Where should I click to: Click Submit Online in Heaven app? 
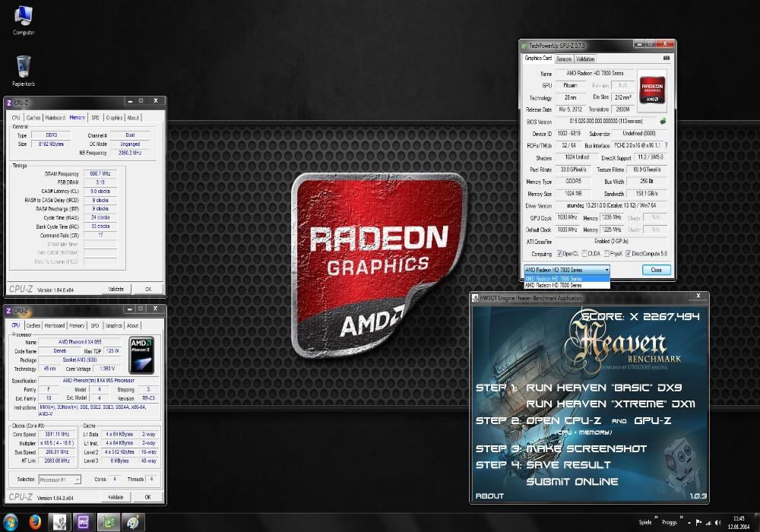click(x=572, y=482)
